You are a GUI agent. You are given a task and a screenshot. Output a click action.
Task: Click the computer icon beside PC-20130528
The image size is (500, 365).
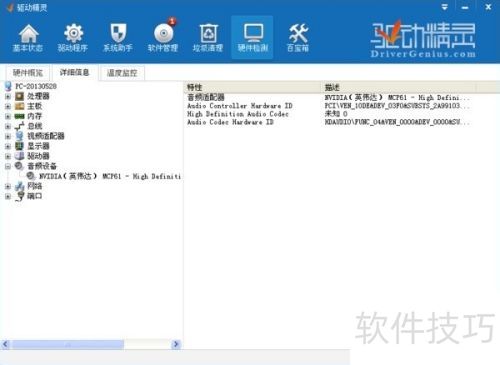tap(8, 86)
